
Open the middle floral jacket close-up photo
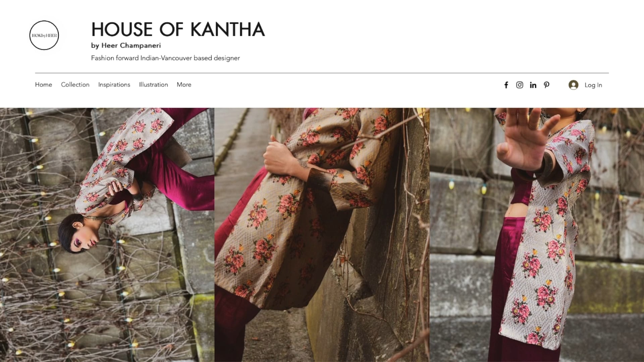tap(322, 235)
